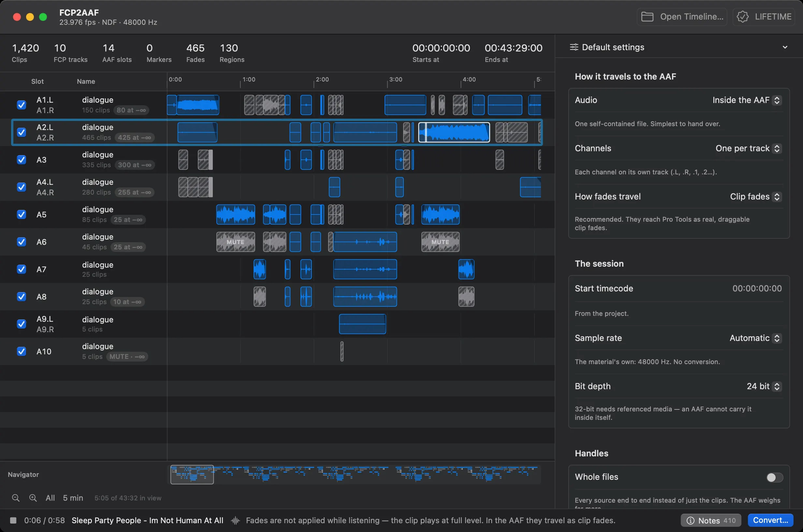This screenshot has height=532, width=803.
Task: Click the folder icon in Open Timeline
Action: tap(647, 17)
